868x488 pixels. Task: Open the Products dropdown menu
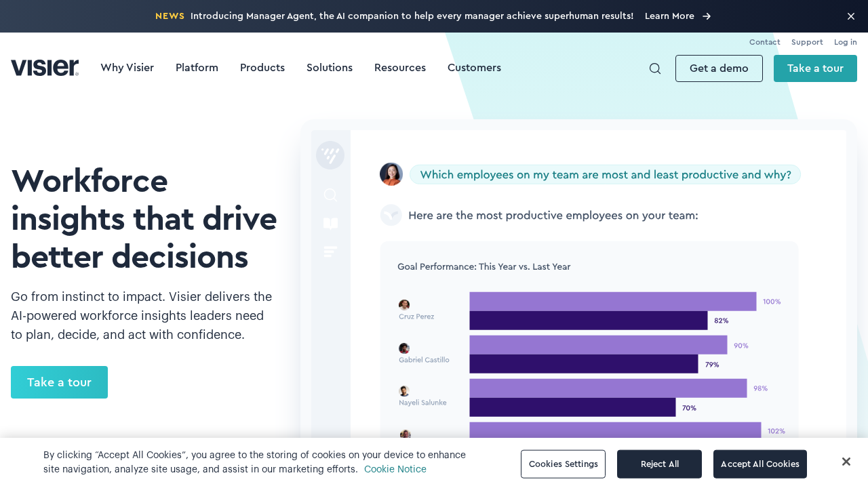[262, 68]
